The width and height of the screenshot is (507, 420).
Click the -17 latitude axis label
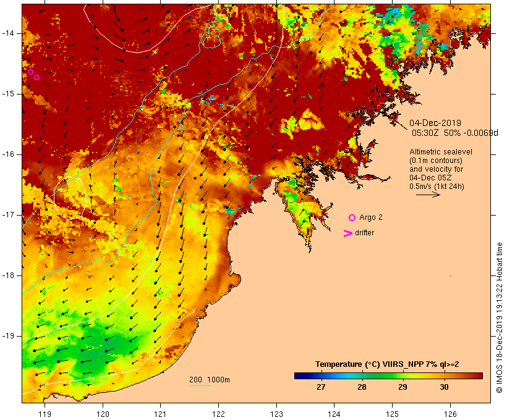[x=7, y=215]
